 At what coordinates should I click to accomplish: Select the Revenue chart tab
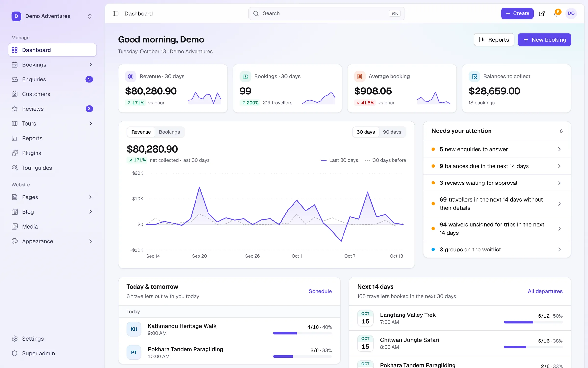tap(141, 132)
